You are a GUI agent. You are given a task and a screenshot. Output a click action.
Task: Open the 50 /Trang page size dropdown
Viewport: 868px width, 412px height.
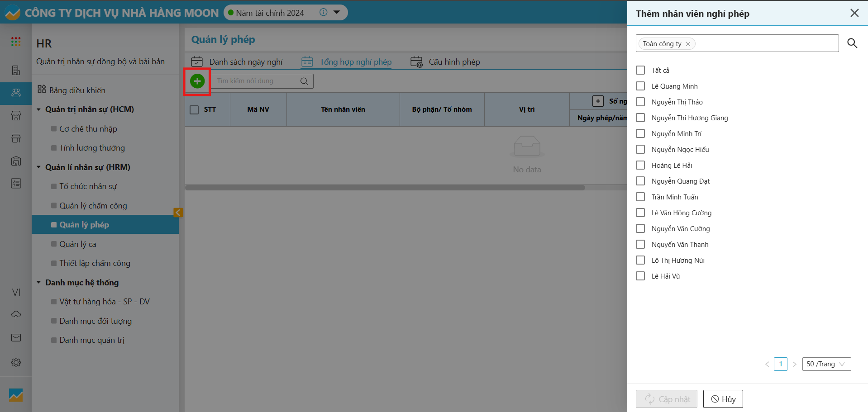pos(826,364)
